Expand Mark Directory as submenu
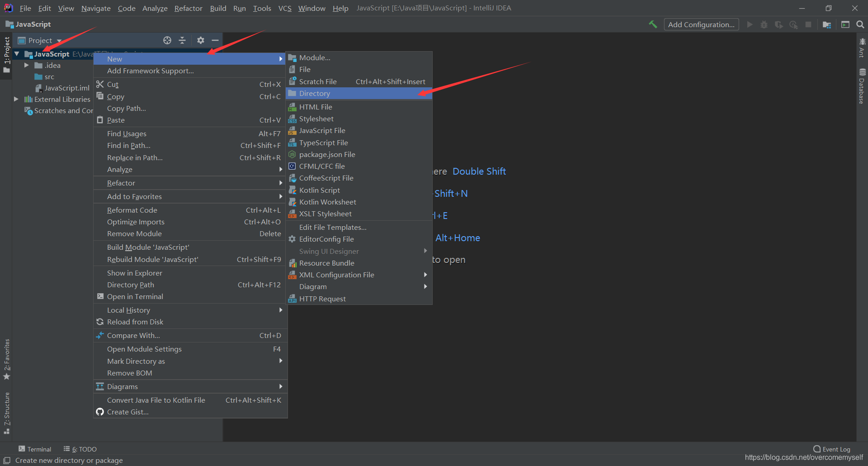 [x=190, y=361]
